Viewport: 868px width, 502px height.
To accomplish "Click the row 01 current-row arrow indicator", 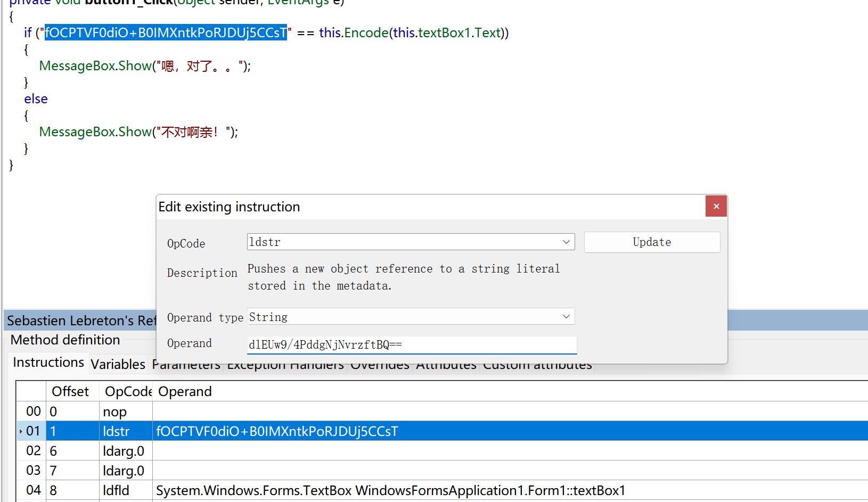I will pos(21,431).
